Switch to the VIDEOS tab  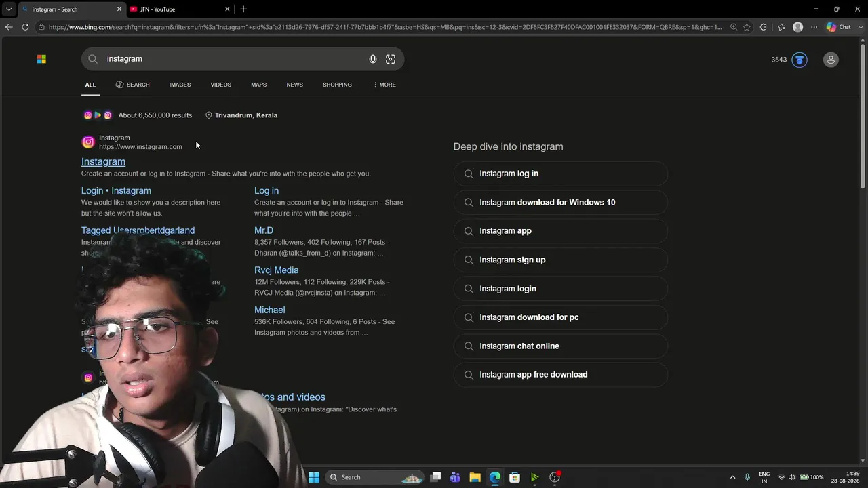click(221, 85)
